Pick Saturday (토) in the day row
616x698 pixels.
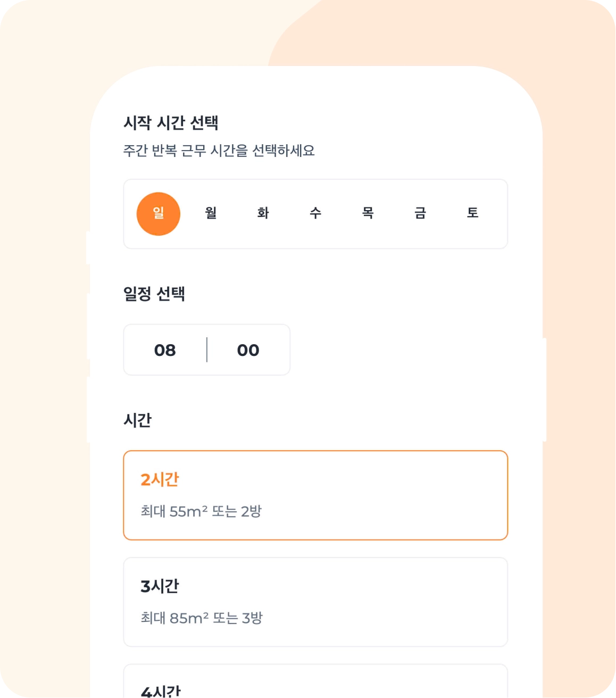pyautogui.click(x=472, y=214)
